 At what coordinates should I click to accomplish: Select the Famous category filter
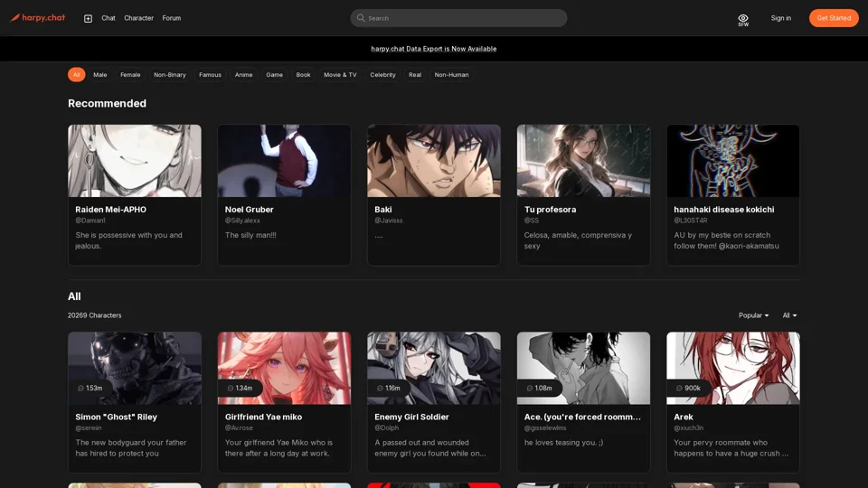211,75
